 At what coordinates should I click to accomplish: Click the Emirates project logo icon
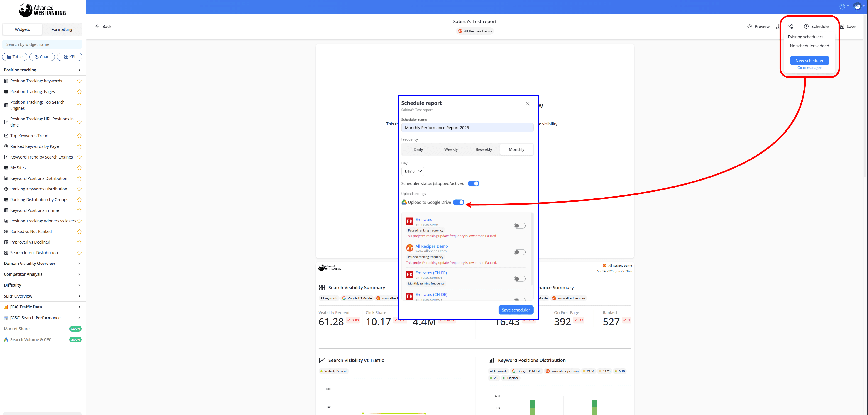pyautogui.click(x=409, y=221)
